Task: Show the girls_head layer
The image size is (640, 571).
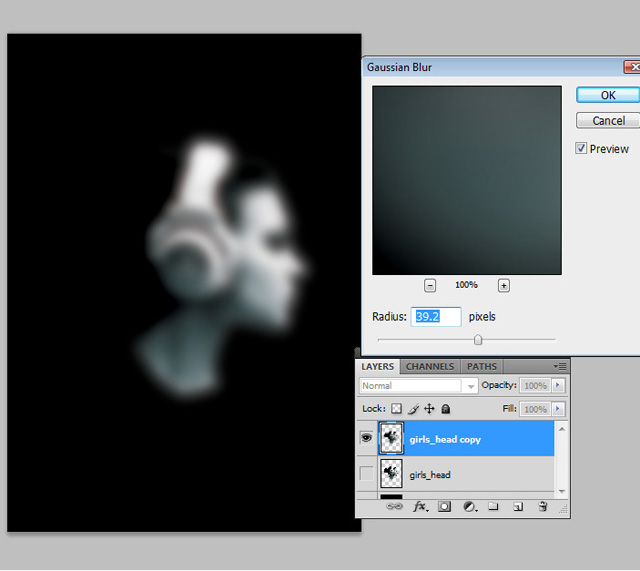Action: click(366, 474)
